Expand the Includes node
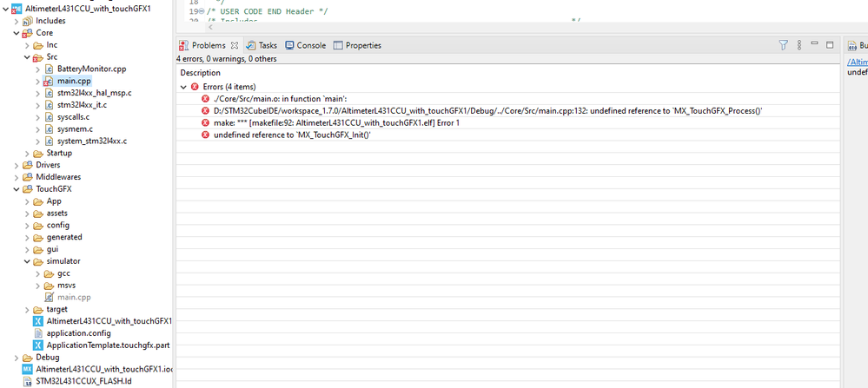The height and width of the screenshot is (388, 868). click(16, 21)
